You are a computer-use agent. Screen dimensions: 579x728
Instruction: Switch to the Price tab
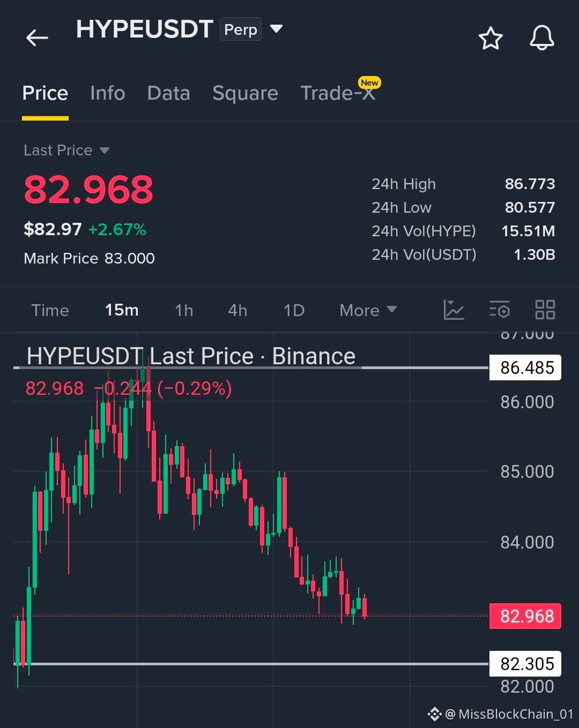coord(45,93)
